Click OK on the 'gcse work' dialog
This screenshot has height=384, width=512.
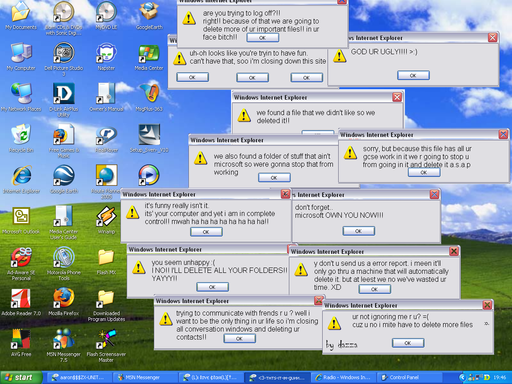click(424, 172)
